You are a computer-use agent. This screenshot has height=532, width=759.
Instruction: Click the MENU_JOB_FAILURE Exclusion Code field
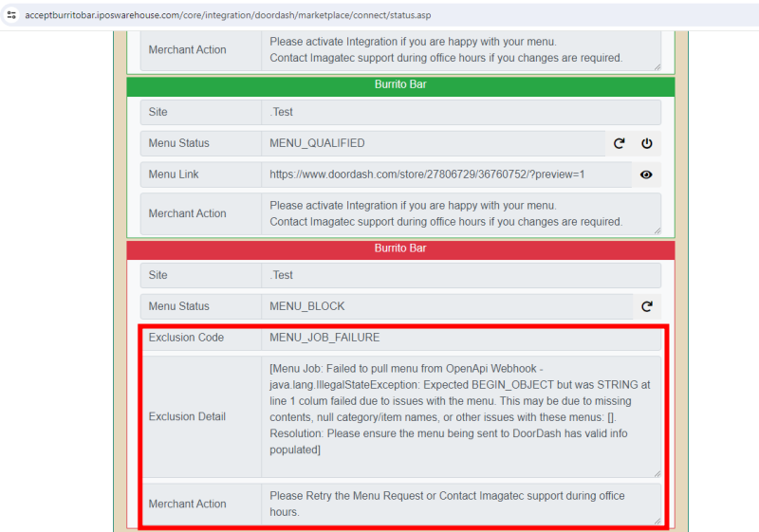[x=460, y=338]
